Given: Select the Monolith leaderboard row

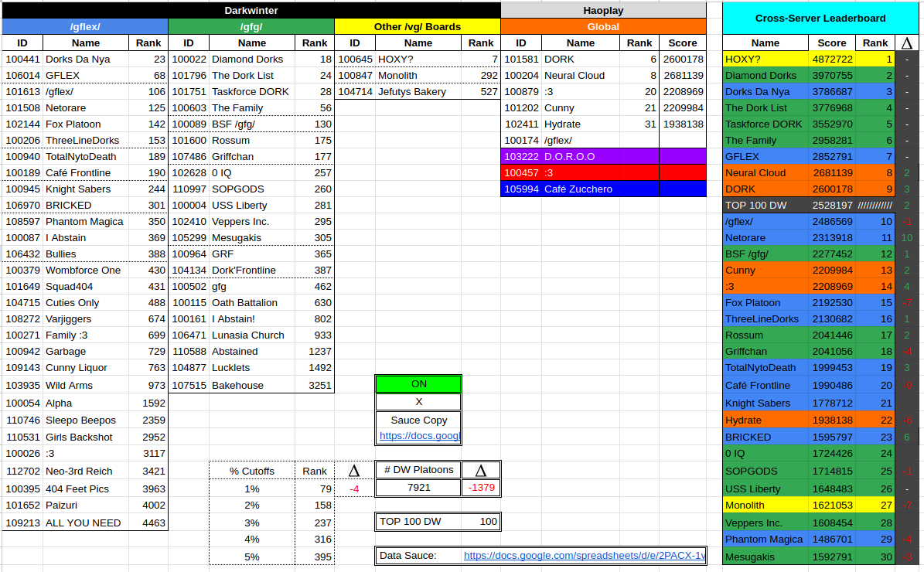Looking at the screenshot, I should 809,506.
